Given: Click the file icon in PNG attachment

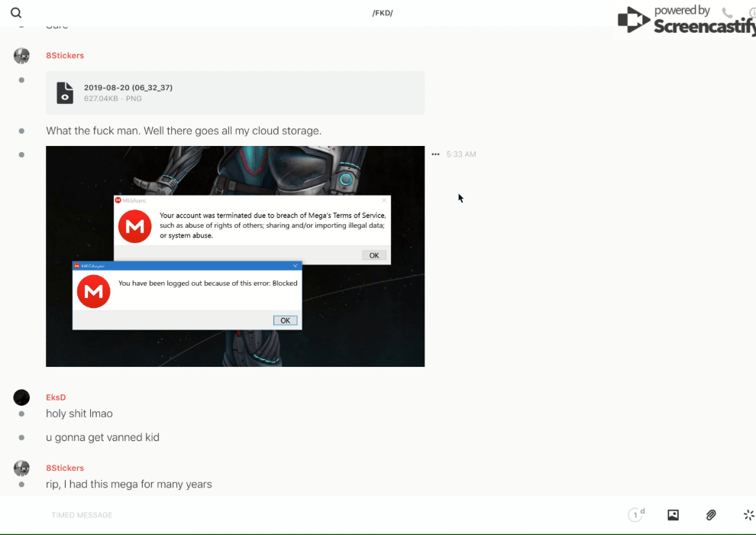Looking at the screenshot, I should 65,92.
